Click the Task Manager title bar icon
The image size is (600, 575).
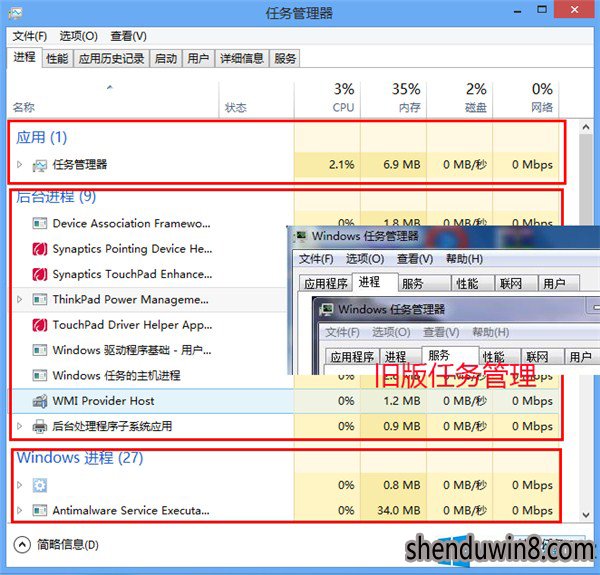click(x=15, y=13)
